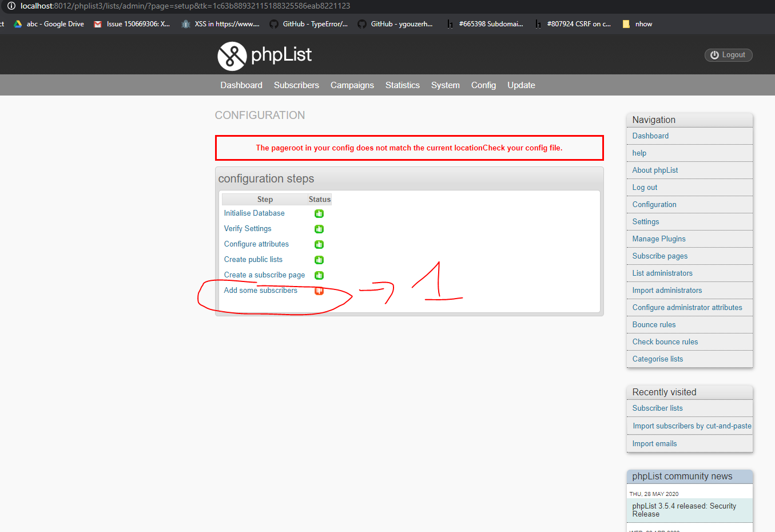Click the green status icon for Initialise Database
Screen dimensions: 775x532
[319, 213]
